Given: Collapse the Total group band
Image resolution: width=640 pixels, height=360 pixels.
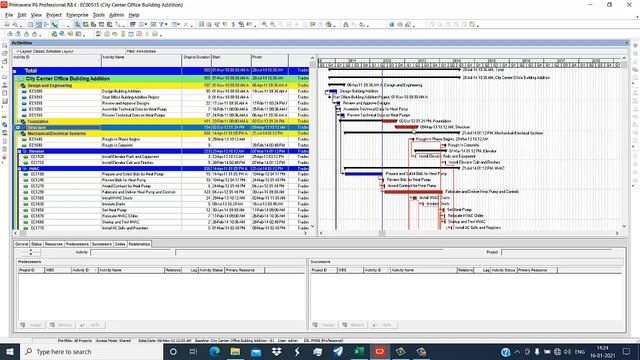Looking at the screenshot, I should (x=15, y=71).
